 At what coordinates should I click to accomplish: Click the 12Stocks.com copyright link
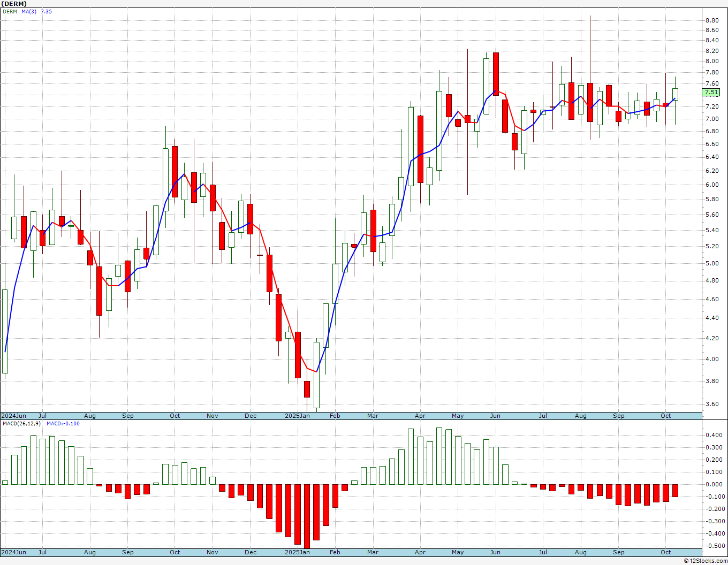click(705, 561)
